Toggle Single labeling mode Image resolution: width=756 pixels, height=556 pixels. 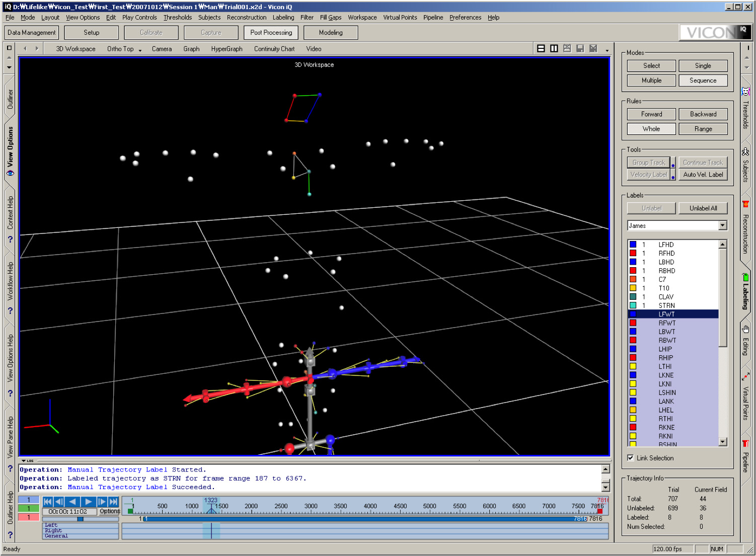pos(703,66)
